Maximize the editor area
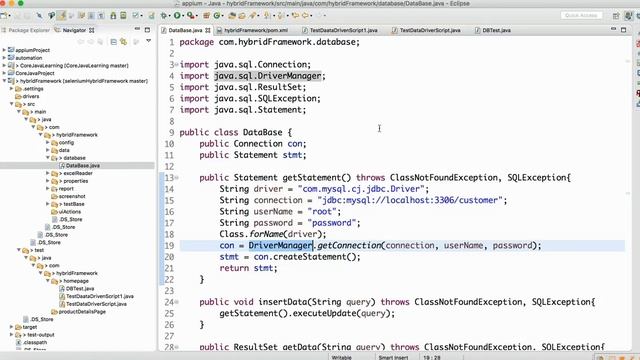The height and width of the screenshot is (360, 640). 623,30
